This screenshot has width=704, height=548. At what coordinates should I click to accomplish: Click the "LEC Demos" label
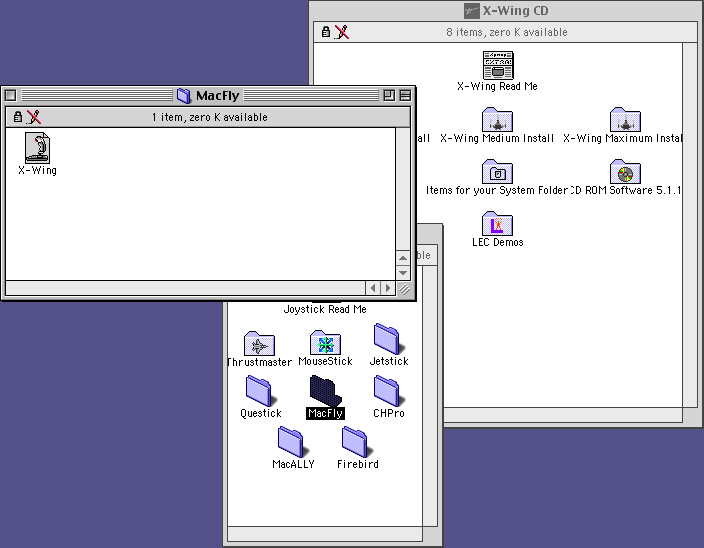point(497,242)
